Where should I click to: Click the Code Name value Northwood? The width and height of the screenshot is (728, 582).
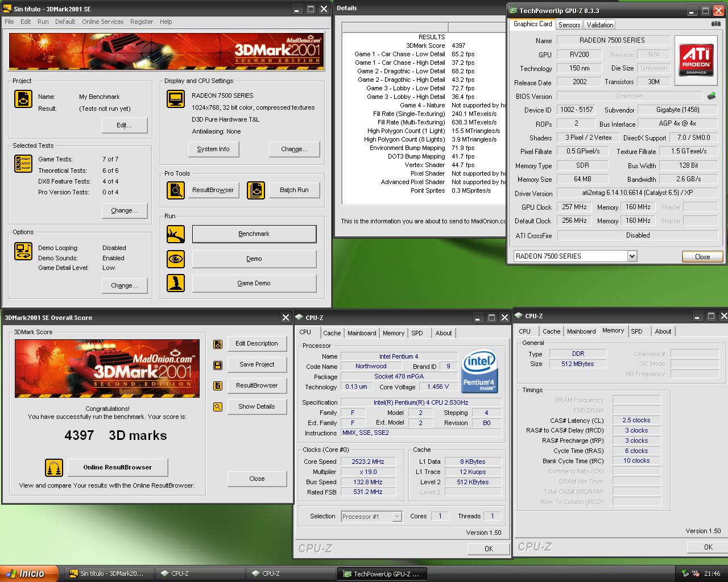click(x=371, y=367)
